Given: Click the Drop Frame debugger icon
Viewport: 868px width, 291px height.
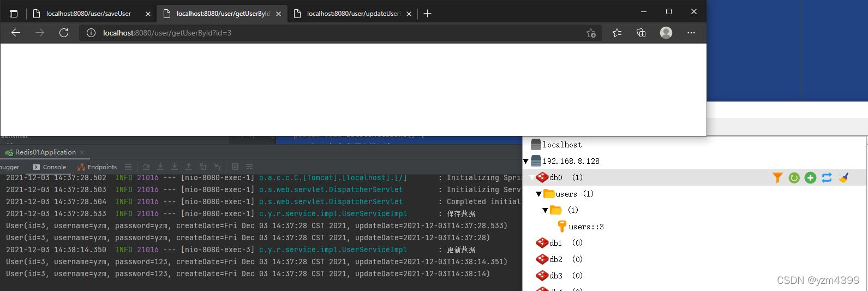Looking at the screenshot, I should (x=203, y=167).
